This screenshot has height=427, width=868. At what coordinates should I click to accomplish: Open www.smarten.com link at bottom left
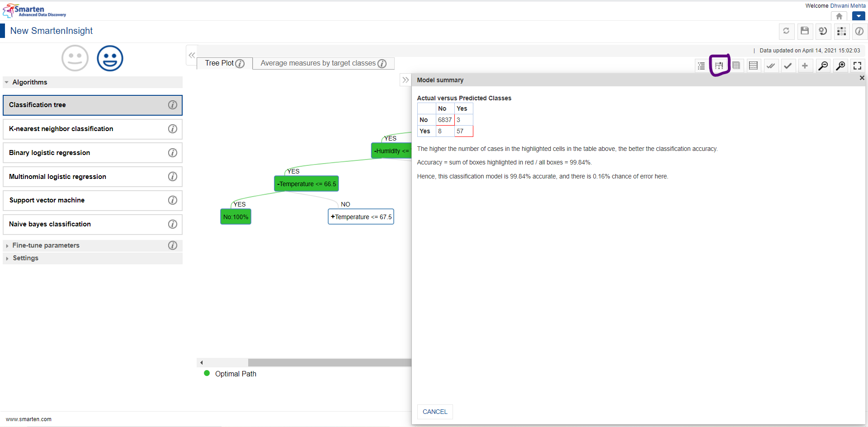pyautogui.click(x=28, y=419)
